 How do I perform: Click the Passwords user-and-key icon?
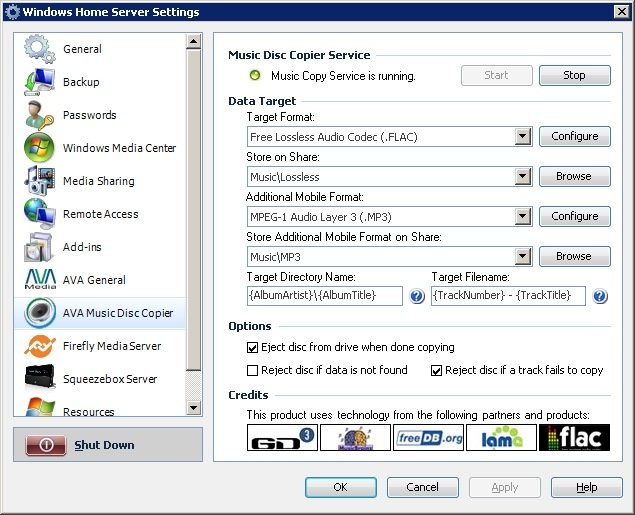39,115
